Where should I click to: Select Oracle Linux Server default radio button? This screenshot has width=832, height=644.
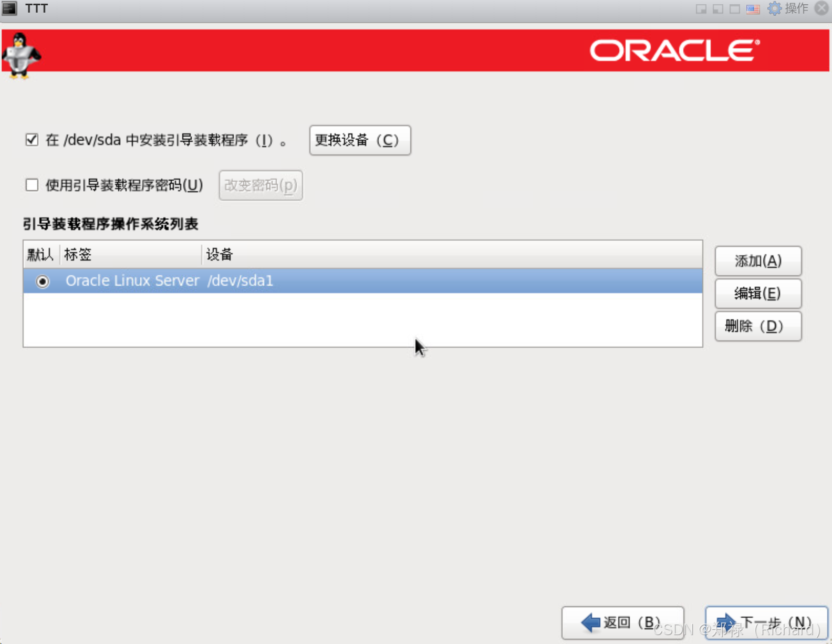click(x=43, y=282)
